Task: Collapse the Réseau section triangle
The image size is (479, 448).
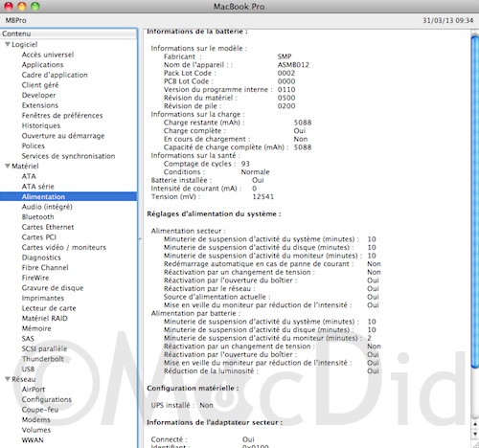Action: tap(8, 379)
